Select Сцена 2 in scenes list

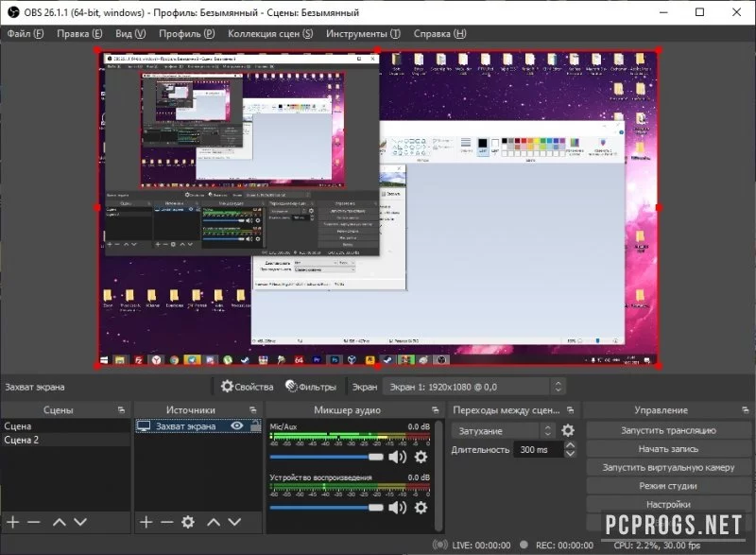(x=65, y=440)
